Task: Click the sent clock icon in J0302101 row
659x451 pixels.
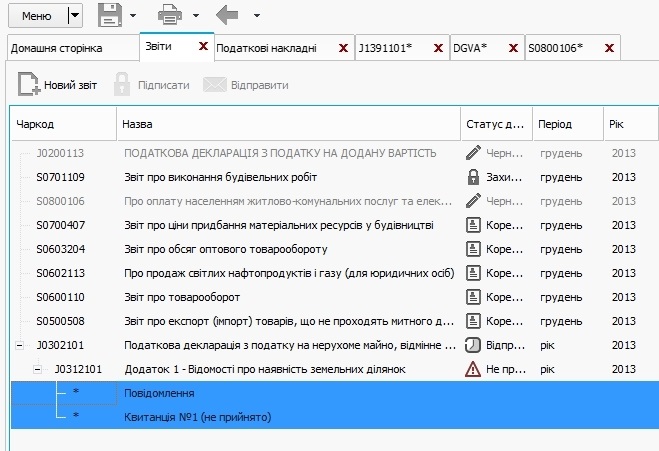Action: [473, 345]
